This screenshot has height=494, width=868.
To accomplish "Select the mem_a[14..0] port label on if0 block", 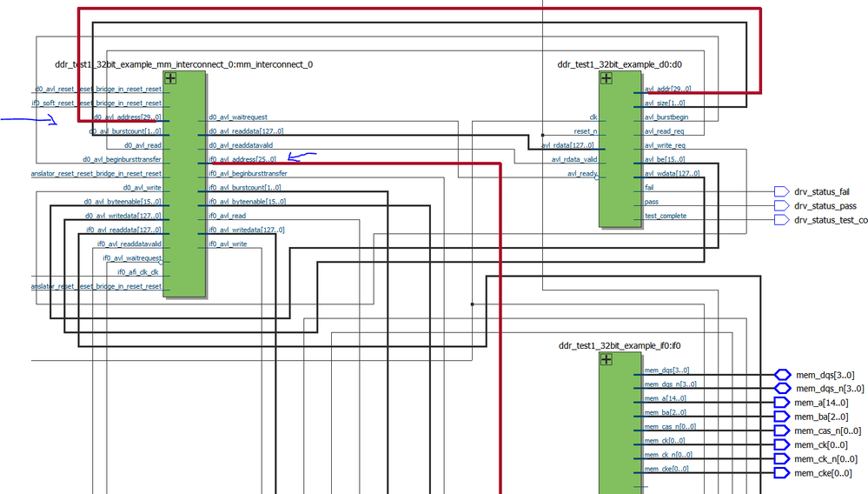I will pos(666,398).
